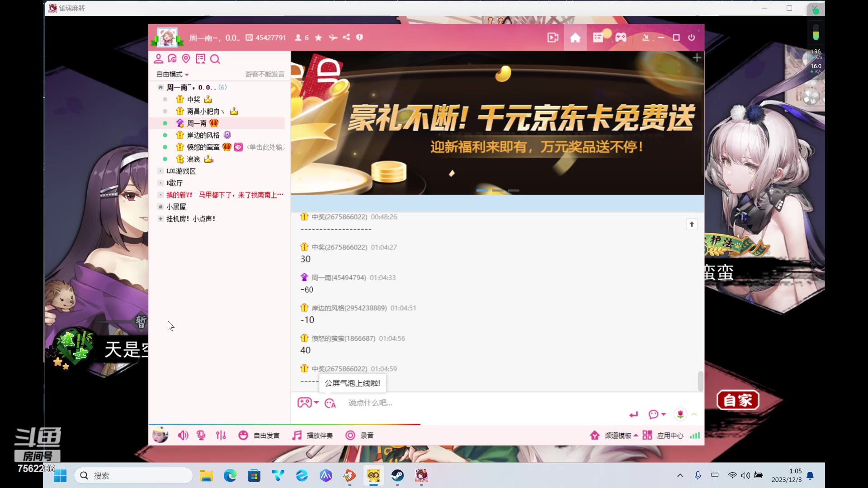This screenshot has height=488, width=868.
Task: Click the airplane invite icon
Action: pyautogui.click(x=333, y=38)
